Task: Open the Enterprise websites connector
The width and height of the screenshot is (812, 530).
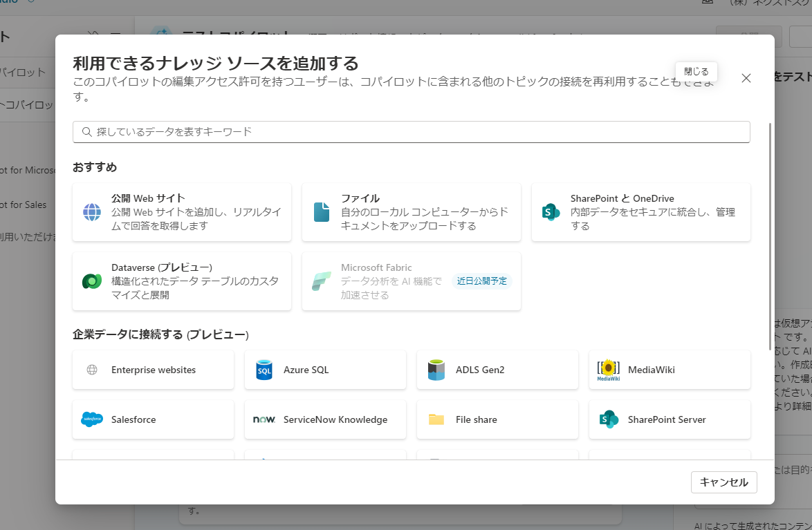Action: pyautogui.click(x=154, y=370)
